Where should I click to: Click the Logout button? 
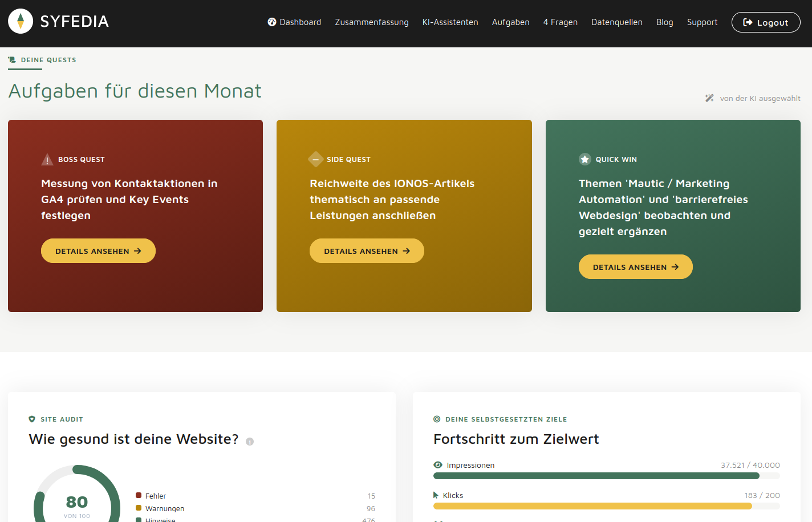point(766,22)
